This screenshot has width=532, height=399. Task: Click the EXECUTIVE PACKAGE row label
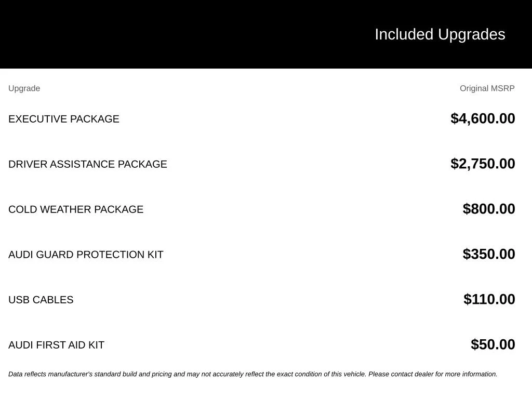point(64,119)
